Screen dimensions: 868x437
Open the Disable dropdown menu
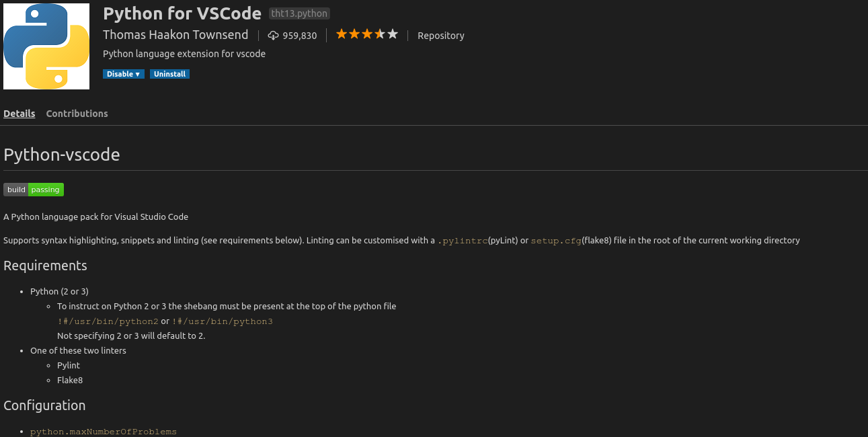(x=123, y=74)
